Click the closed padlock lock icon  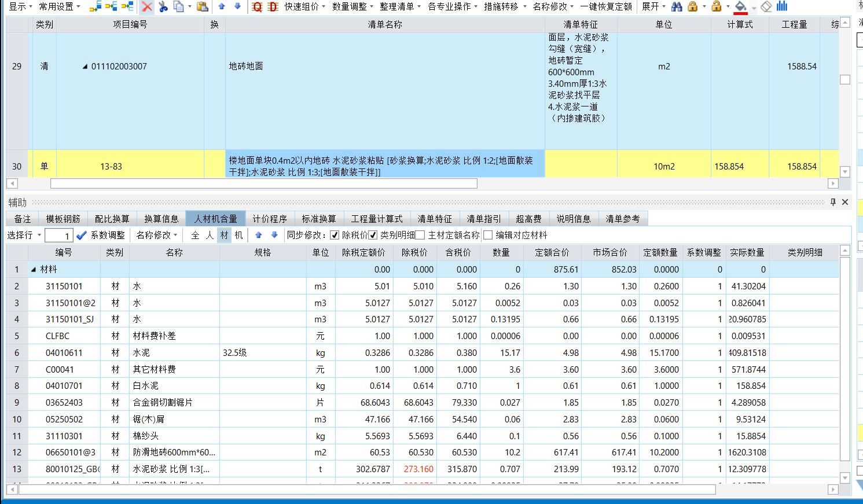[692, 6]
